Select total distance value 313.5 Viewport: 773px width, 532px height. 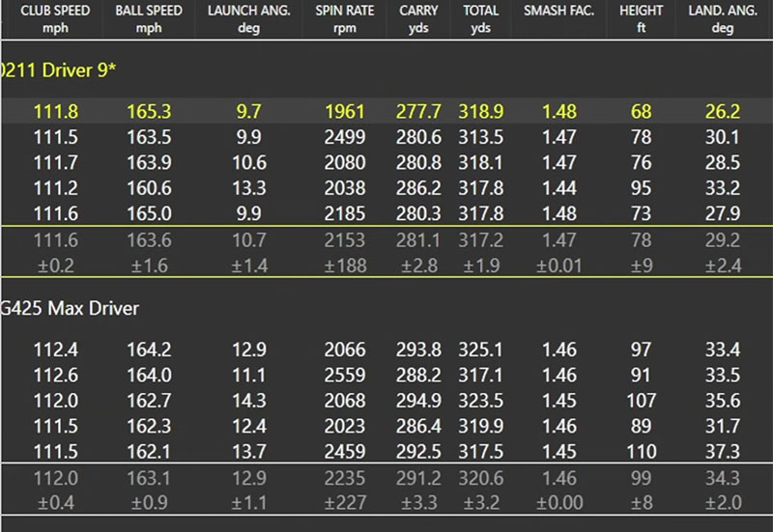(x=481, y=137)
